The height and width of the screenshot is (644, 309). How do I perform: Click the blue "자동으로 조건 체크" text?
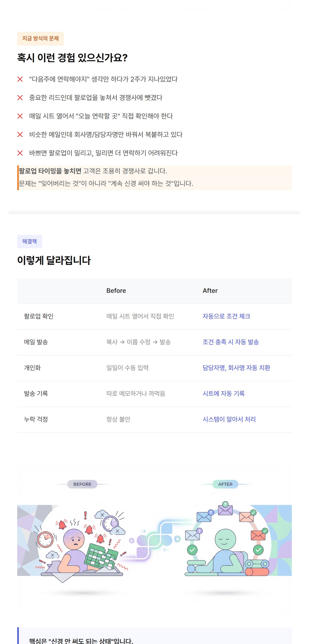click(226, 316)
